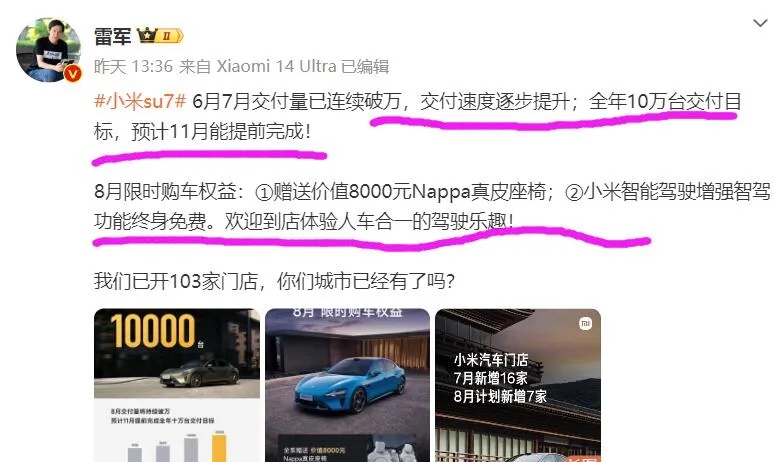Click the Nappa seat icon in second image
This screenshot has height=462, width=774.
click(x=393, y=450)
